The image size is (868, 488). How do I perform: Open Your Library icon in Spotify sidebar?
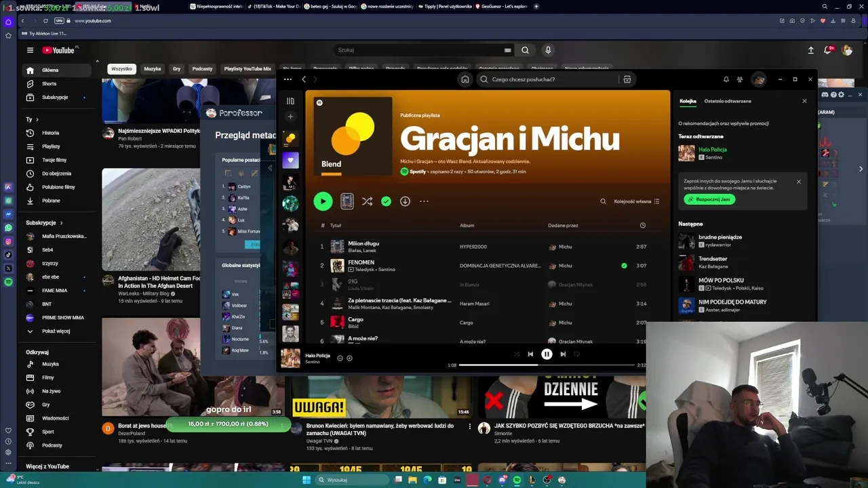pos(290,101)
